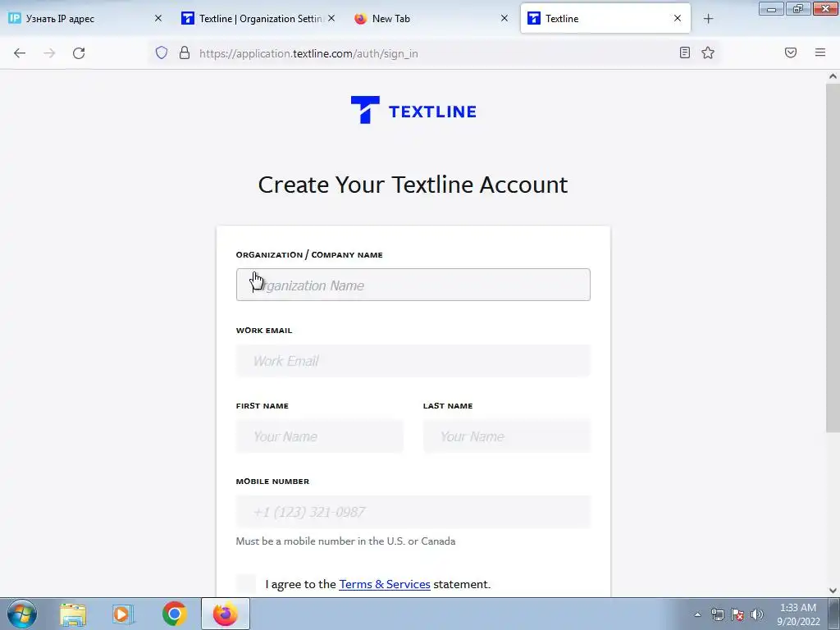Reload the current page
The width and height of the screenshot is (840, 630).
click(x=79, y=53)
